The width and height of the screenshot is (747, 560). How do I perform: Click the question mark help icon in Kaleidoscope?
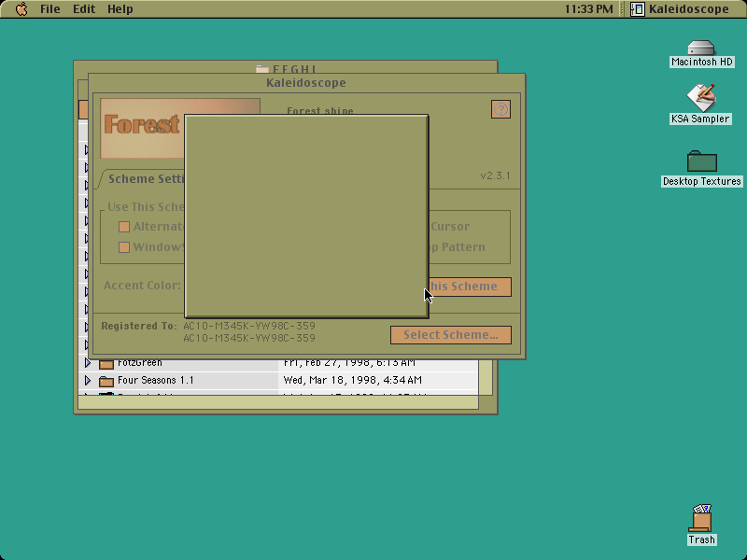pyautogui.click(x=500, y=109)
